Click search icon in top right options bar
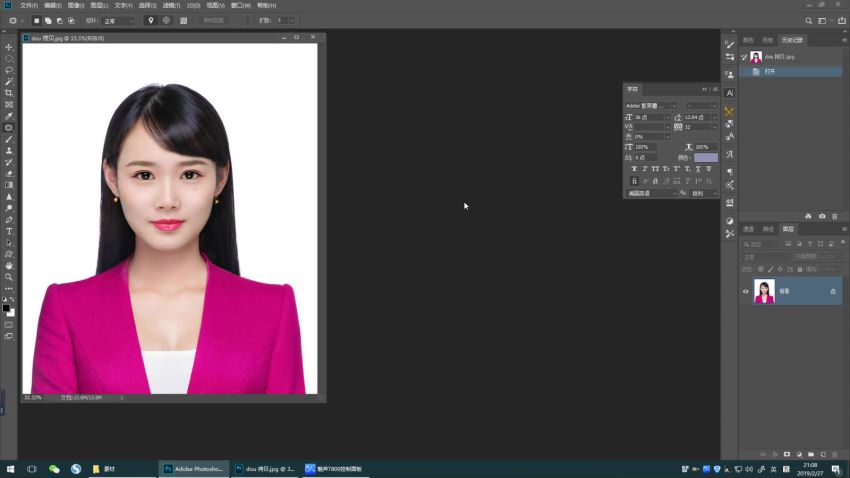The width and height of the screenshot is (850, 478). (x=808, y=21)
